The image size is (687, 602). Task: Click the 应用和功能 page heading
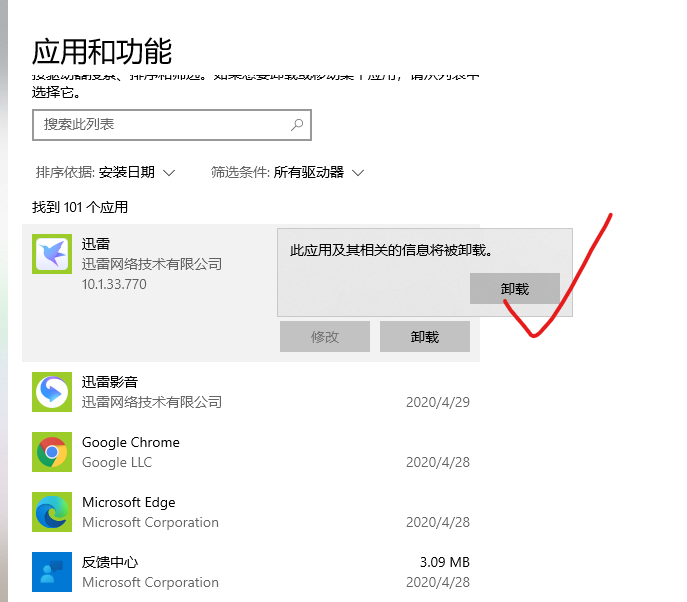coord(102,51)
